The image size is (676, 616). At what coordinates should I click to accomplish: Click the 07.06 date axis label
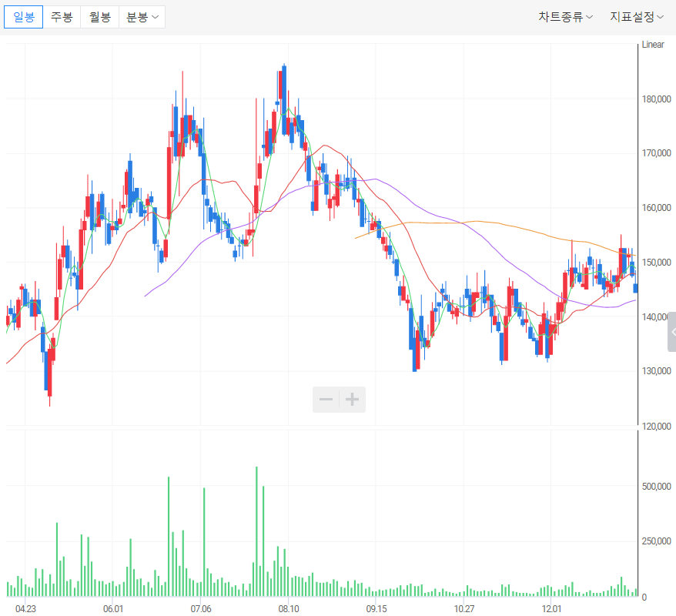tap(201, 608)
